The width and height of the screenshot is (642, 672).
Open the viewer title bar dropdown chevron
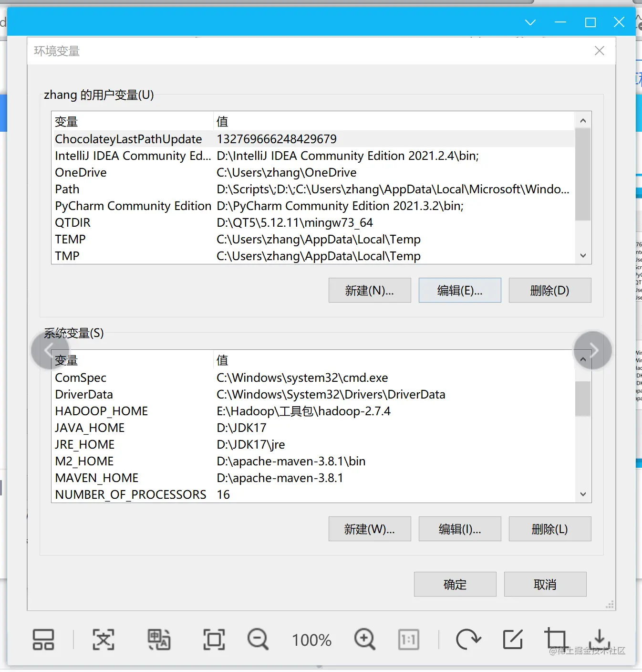coord(530,22)
